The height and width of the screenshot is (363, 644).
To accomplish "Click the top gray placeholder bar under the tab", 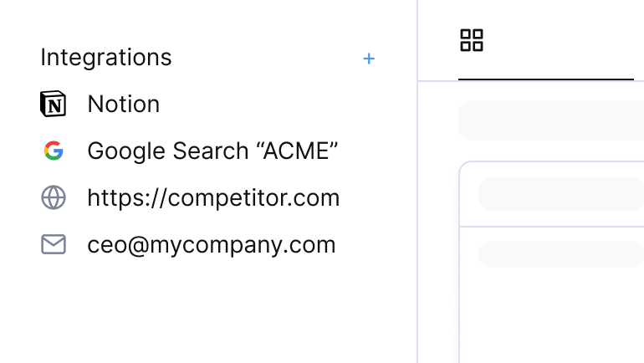I will point(552,120).
